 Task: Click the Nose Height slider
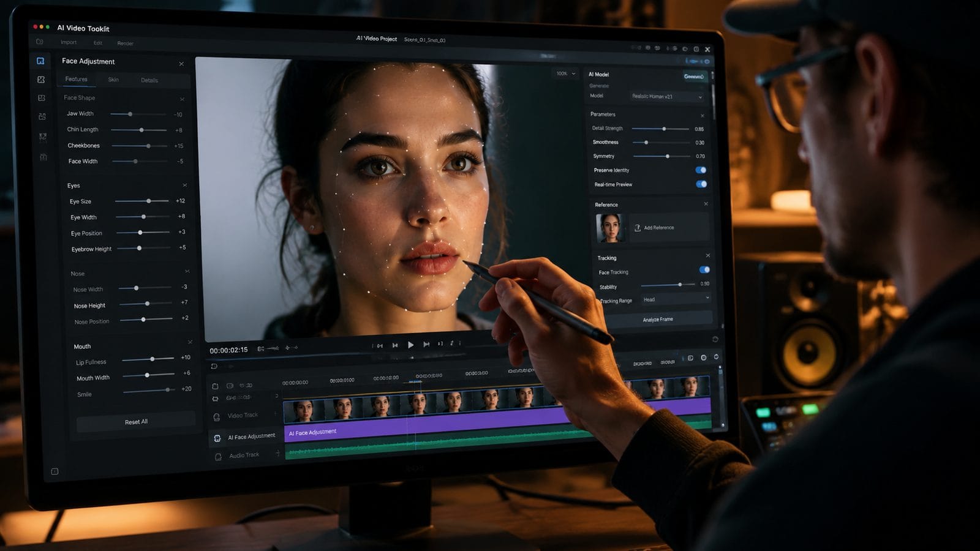146,304
